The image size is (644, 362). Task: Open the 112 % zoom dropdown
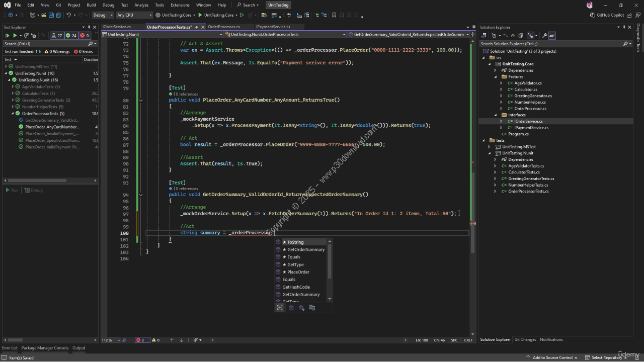[111, 340]
